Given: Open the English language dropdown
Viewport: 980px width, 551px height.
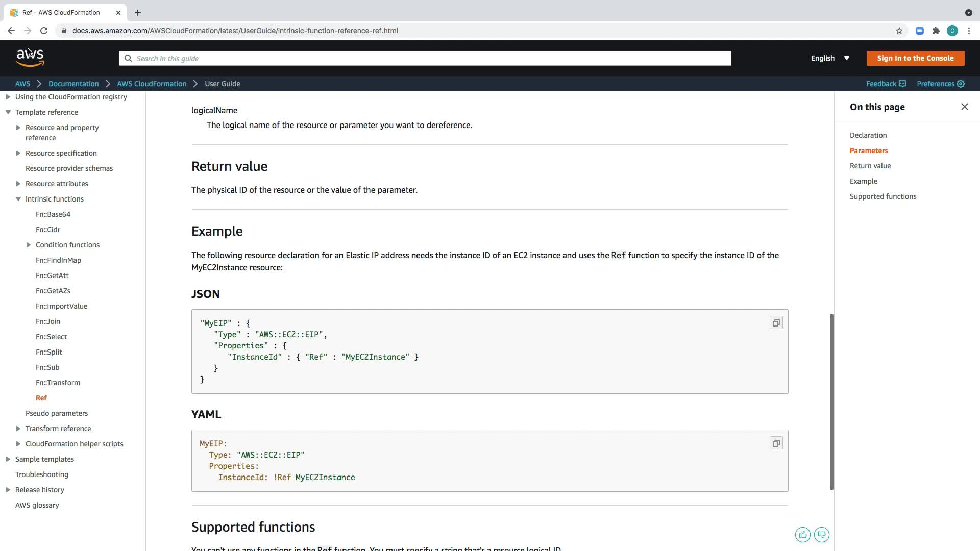Looking at the screenshot, I should click(x=830, y=58).
